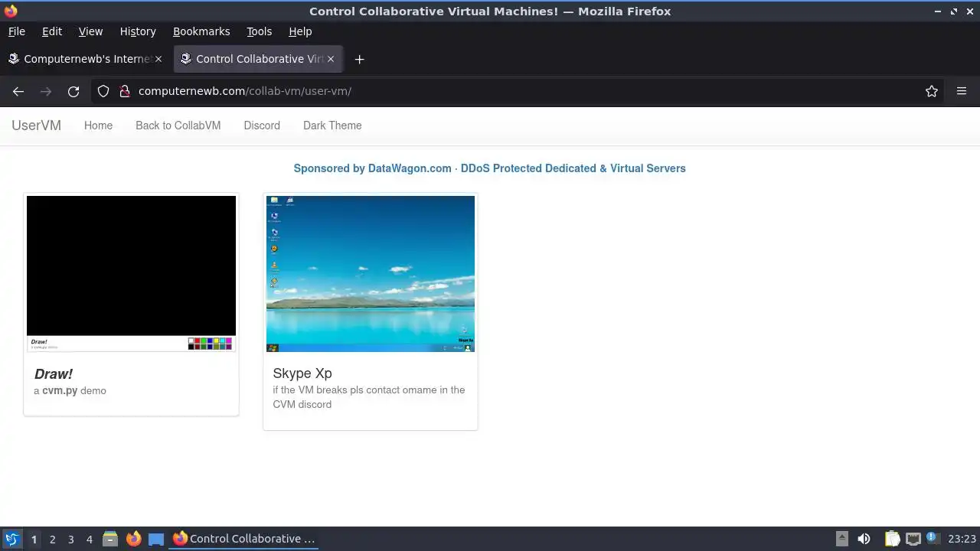The height and width of the screenshot is (551, 980).
Task: Click the Skype Xp VM description text
Action: pos(369,397)
